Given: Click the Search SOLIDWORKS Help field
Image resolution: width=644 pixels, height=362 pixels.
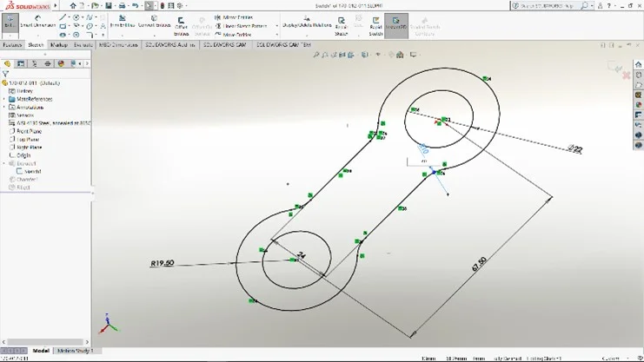Looking at the screenshot, I should (x=548, y=5).
